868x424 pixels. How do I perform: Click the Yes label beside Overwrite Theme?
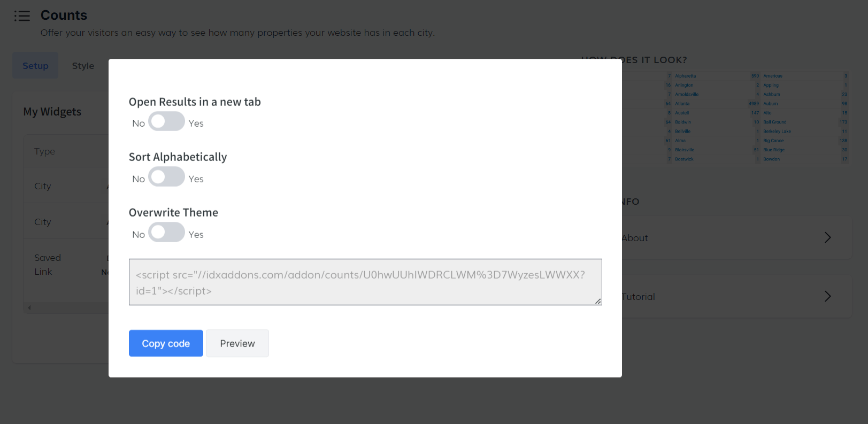coord(196,235)
